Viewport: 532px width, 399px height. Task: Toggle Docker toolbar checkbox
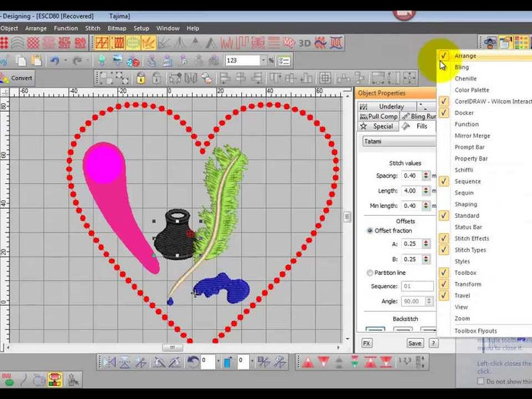(443, 112)
